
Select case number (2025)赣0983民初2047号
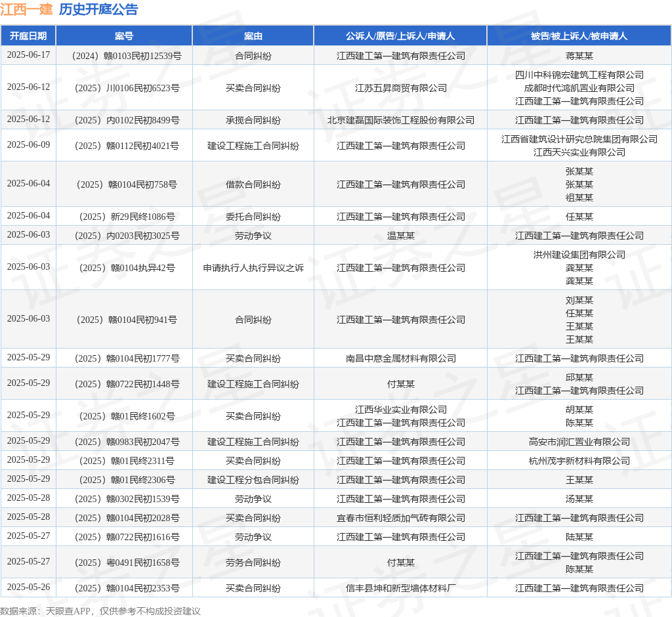[125, 442]
